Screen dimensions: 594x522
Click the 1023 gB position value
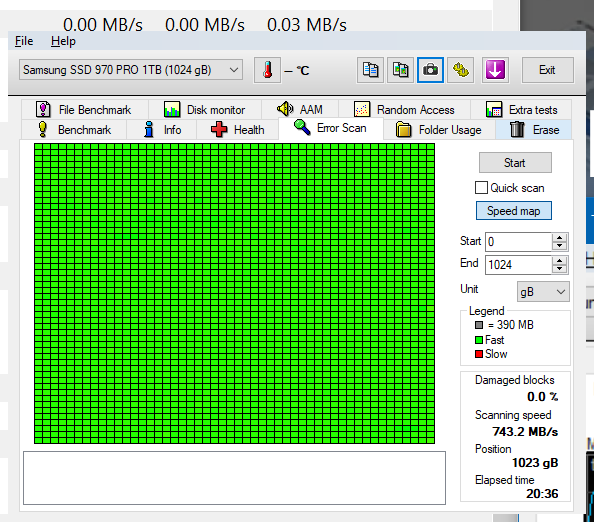tap(535, 463)
